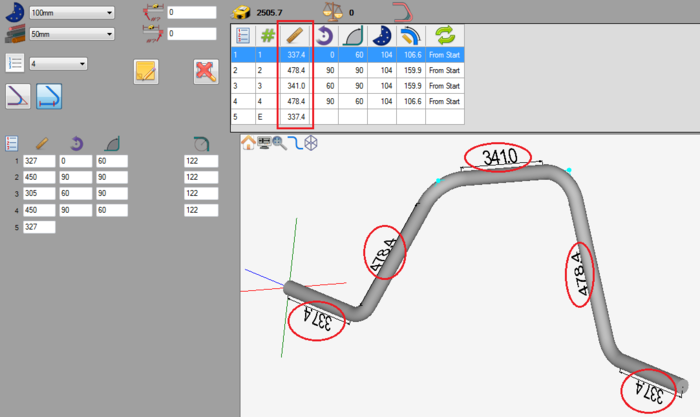
Task: Open the 50mm material size dropdown
Action: click(x=72, y=34)
